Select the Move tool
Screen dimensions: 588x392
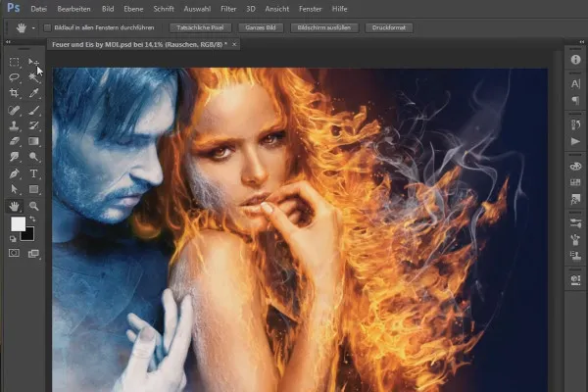(x=33, y=62)
